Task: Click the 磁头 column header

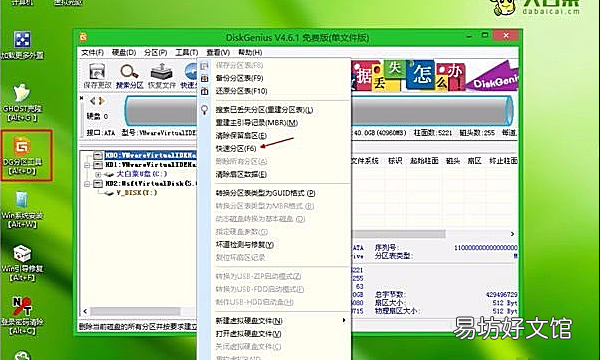Action: tap(453, 161)
